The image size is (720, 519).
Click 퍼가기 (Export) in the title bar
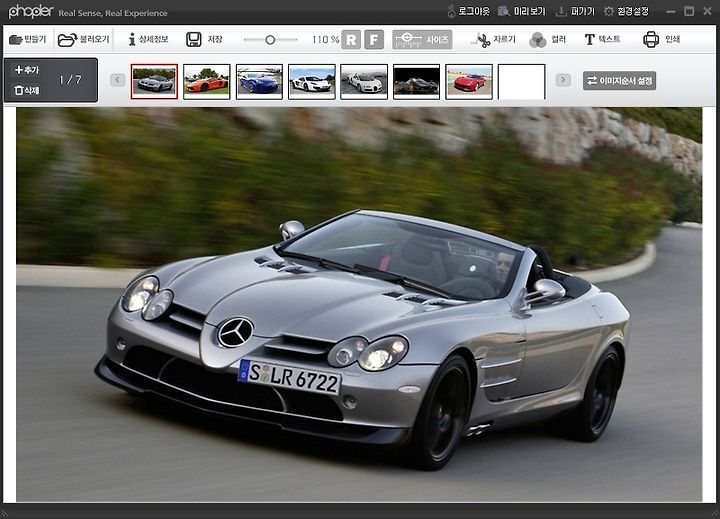[x=575, y=11]
